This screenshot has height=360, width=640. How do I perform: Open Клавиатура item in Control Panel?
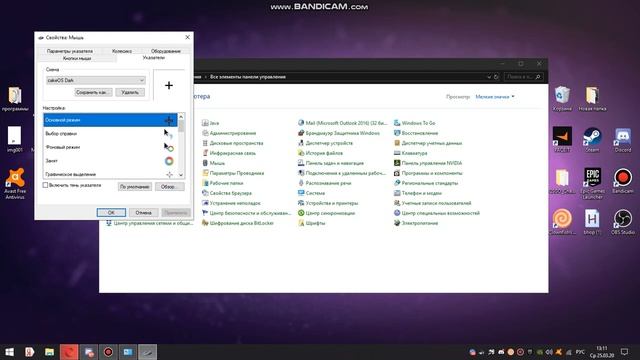(x=411, y=153)
